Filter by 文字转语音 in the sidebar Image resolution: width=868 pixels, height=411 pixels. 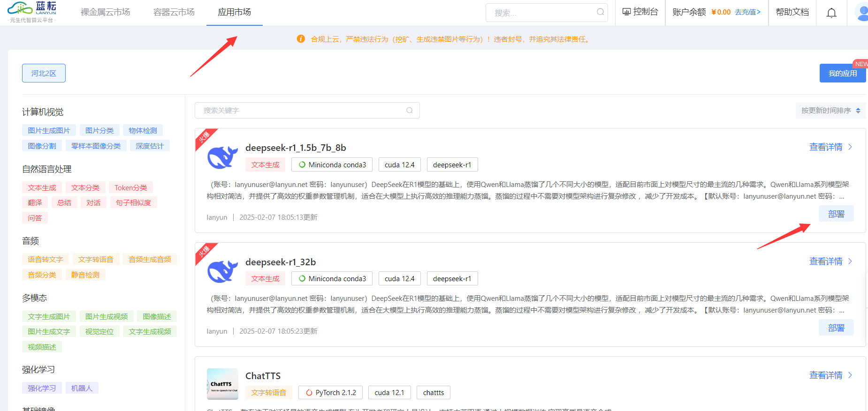96,260
